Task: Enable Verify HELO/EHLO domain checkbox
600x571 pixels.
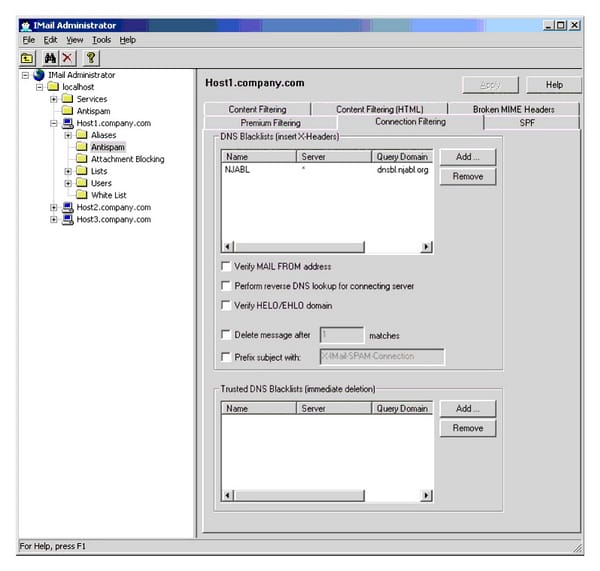Action: click(226, 305)
